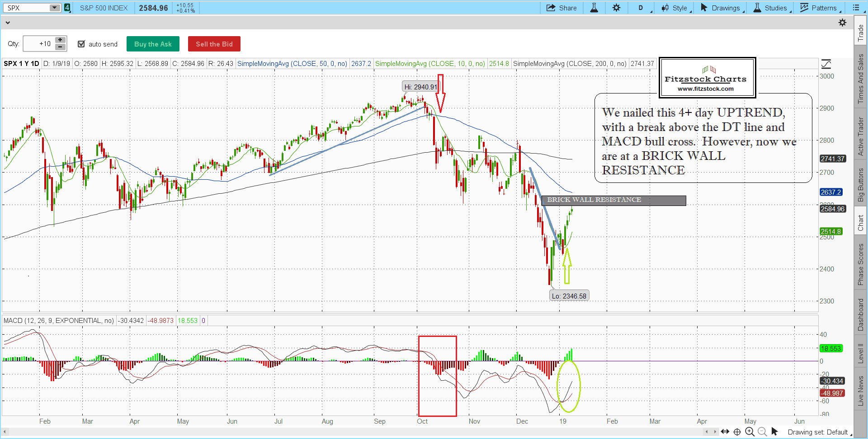
Task: Click the zoom in magnifier icon
Action: click(x=750, y=432)
